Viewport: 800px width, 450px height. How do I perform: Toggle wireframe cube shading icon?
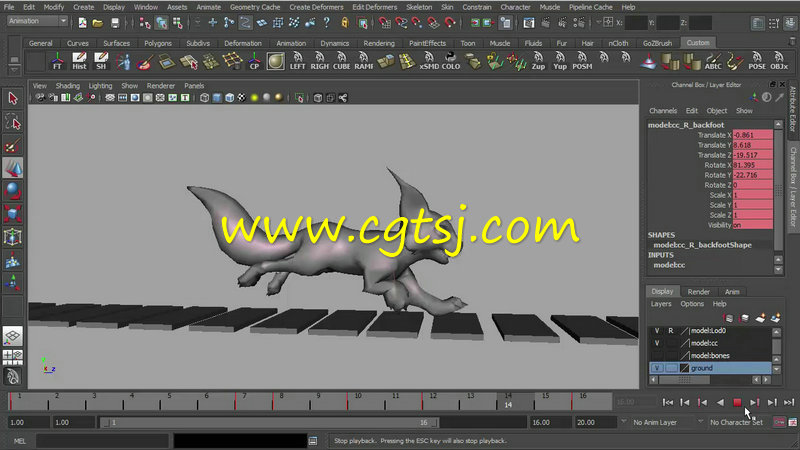point(205,98)
